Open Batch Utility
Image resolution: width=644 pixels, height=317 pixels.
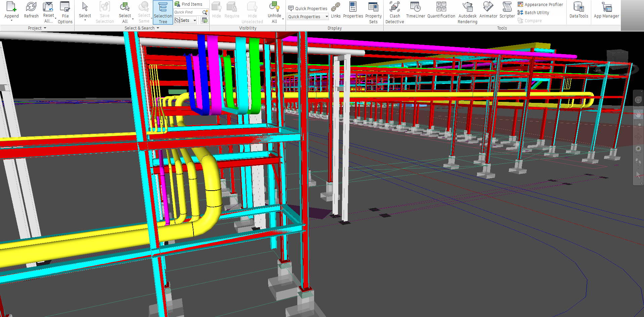[533, 12]
